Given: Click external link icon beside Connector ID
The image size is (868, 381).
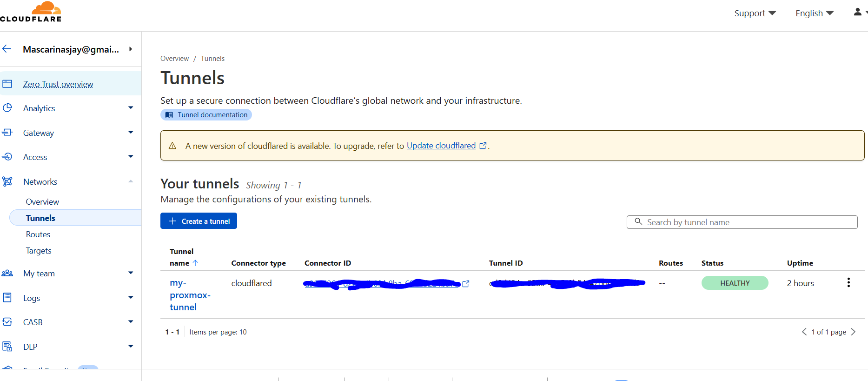Looking at the screenshot, I should click(x=466, y=284).
